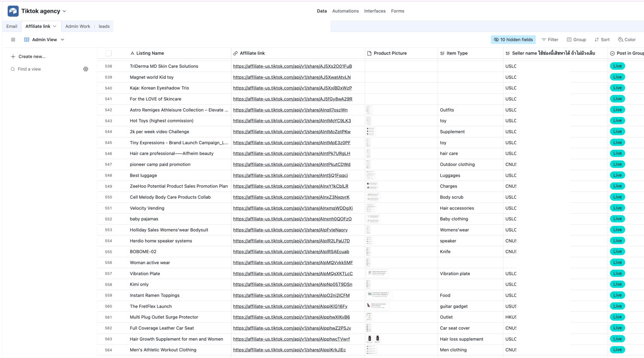Click the Airtable base logo icon
The image size is (644, 358).
coord(13,11)
